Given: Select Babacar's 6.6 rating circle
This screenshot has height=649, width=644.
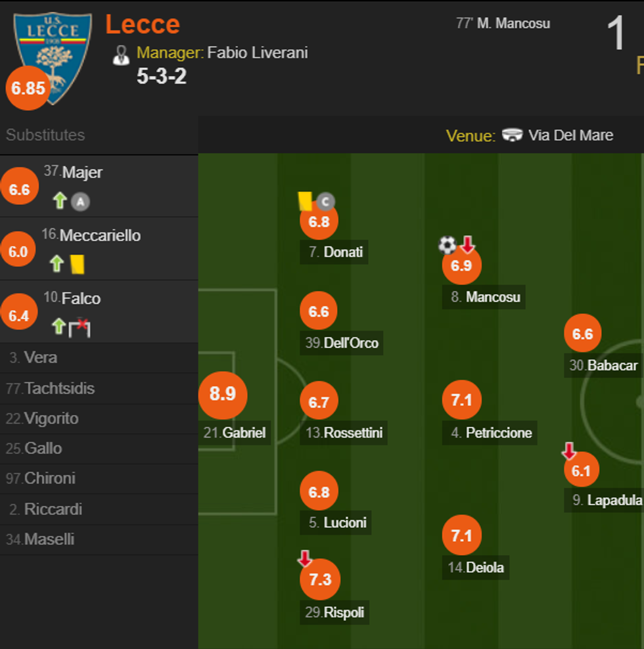Looking at the screenshot, I should (x=583, y=334).
